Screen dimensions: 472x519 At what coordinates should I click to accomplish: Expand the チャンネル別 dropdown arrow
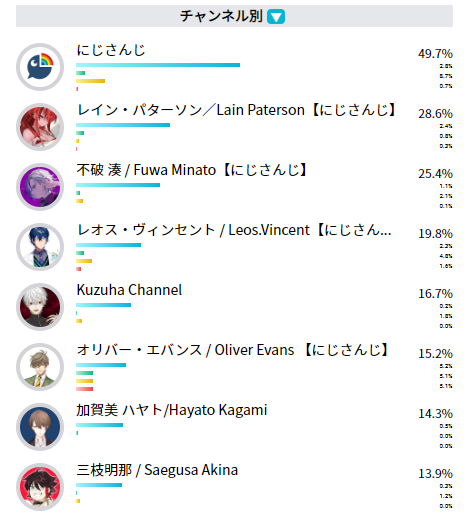point(276,16)
